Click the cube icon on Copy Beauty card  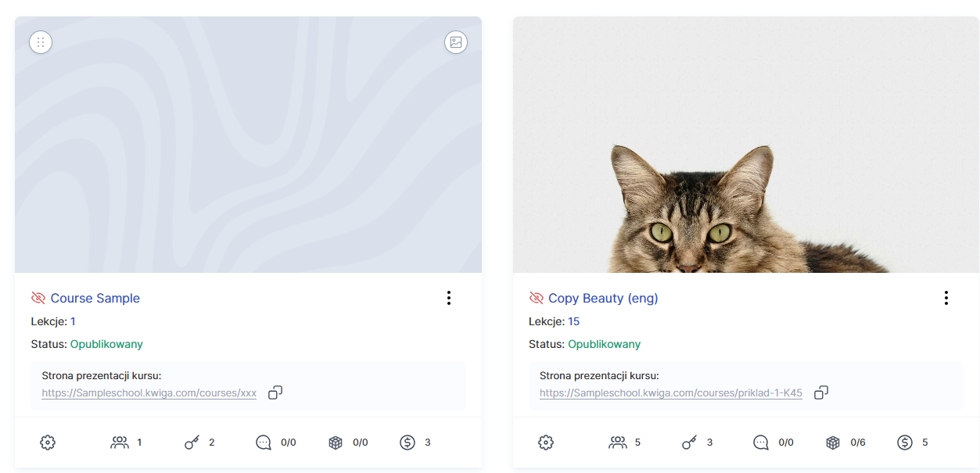[833, 443]
